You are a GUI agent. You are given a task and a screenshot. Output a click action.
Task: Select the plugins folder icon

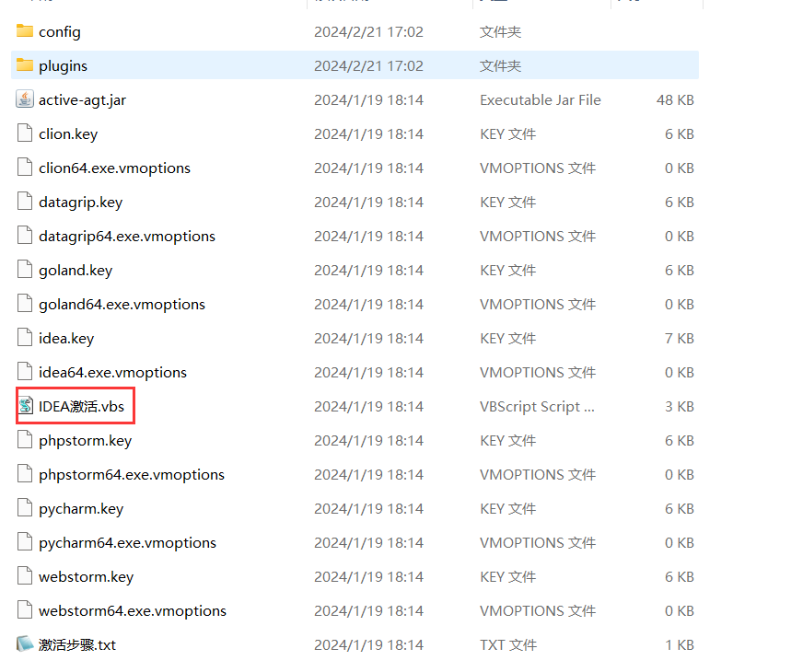[25, 65]
